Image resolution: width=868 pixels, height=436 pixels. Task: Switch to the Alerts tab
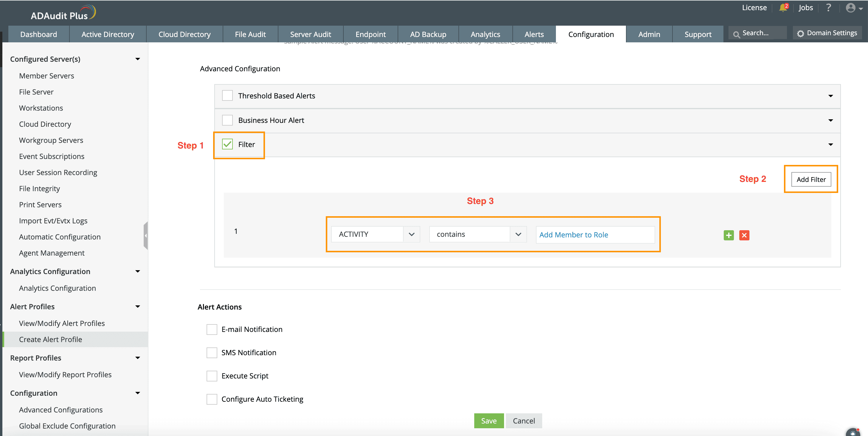pos(534,34)
